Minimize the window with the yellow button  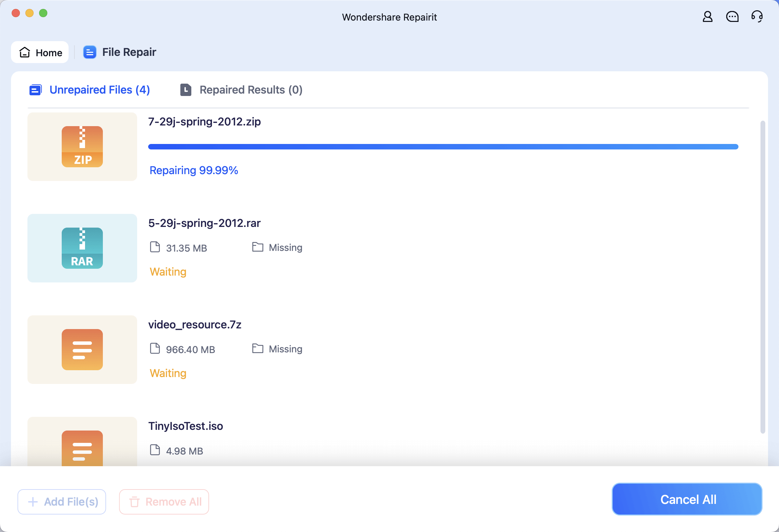pos(29,13)
